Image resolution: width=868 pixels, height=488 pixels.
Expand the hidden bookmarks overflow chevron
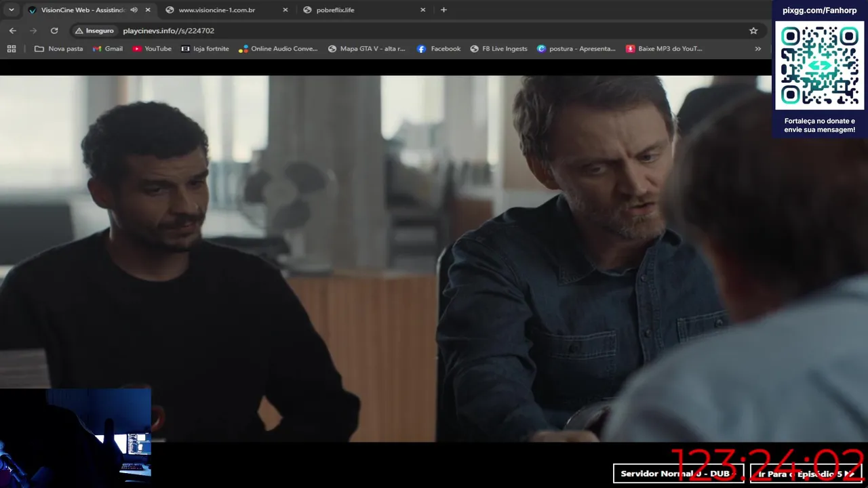tap(757, 49)
